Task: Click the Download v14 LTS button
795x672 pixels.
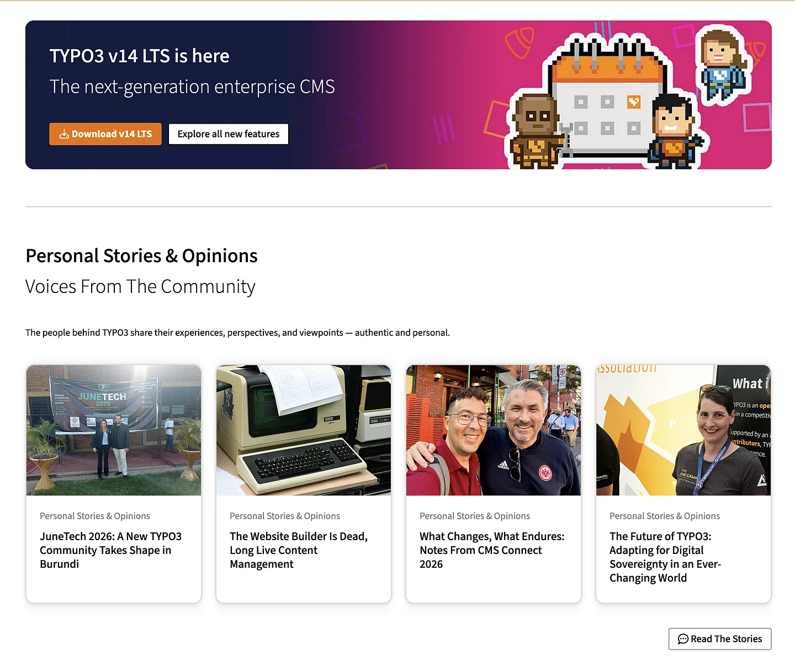Action: pyautogui.click(x=105, y=134)
